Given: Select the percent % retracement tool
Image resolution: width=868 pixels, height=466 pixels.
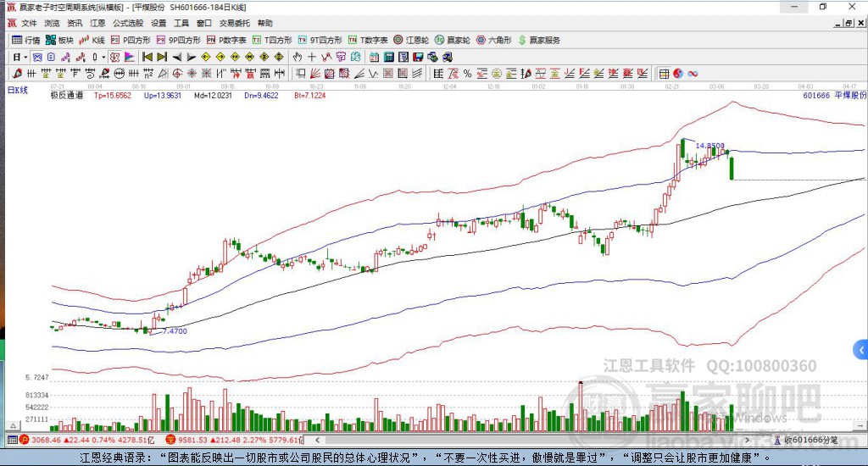Looking at the screenshot, I should 468,73.
